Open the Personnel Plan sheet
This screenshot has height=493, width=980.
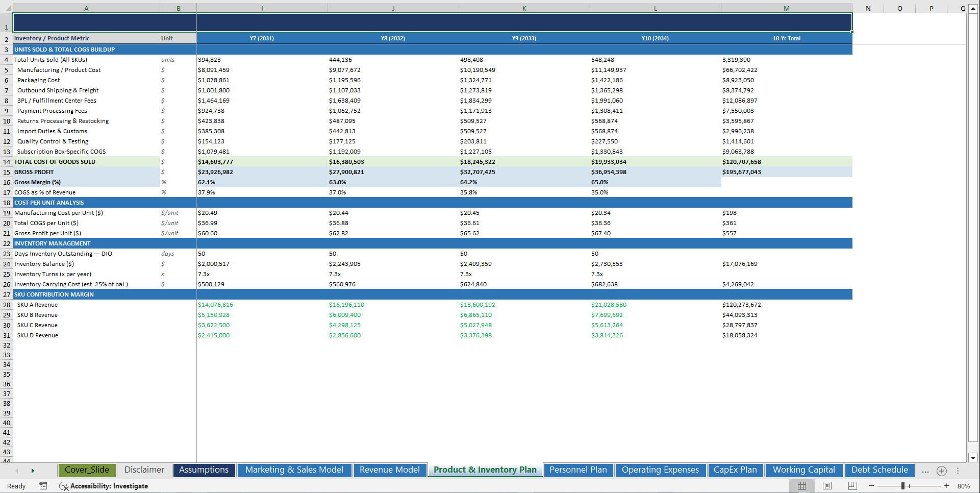pos(578,470)
